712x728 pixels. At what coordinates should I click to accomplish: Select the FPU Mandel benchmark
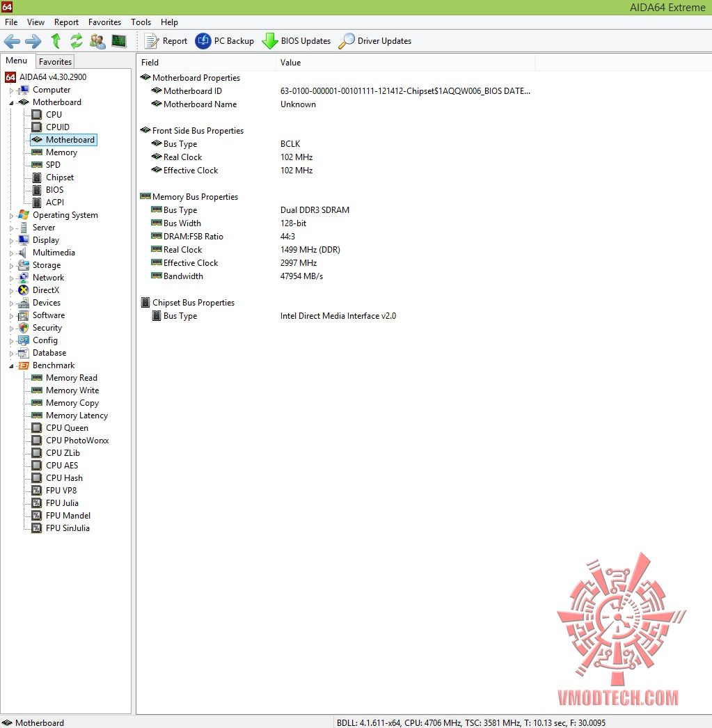pyautogui.click(x=68, y=515)
